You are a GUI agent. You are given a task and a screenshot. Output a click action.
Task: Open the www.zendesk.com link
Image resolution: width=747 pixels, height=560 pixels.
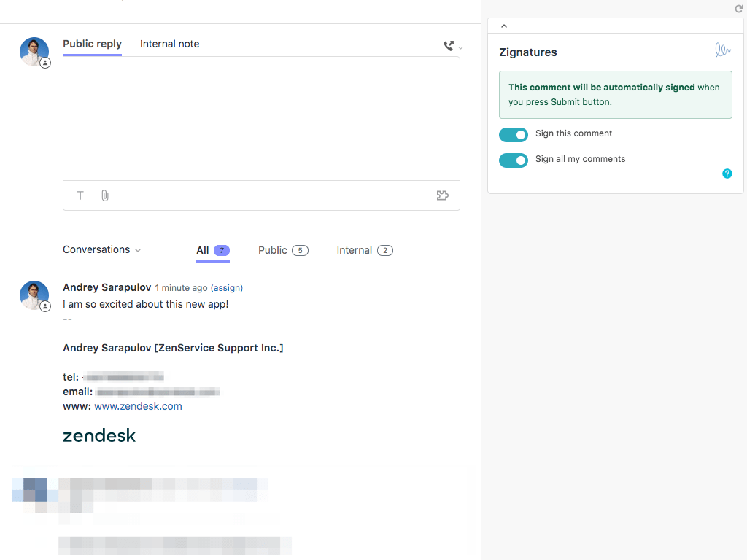[x=138, y=406]
